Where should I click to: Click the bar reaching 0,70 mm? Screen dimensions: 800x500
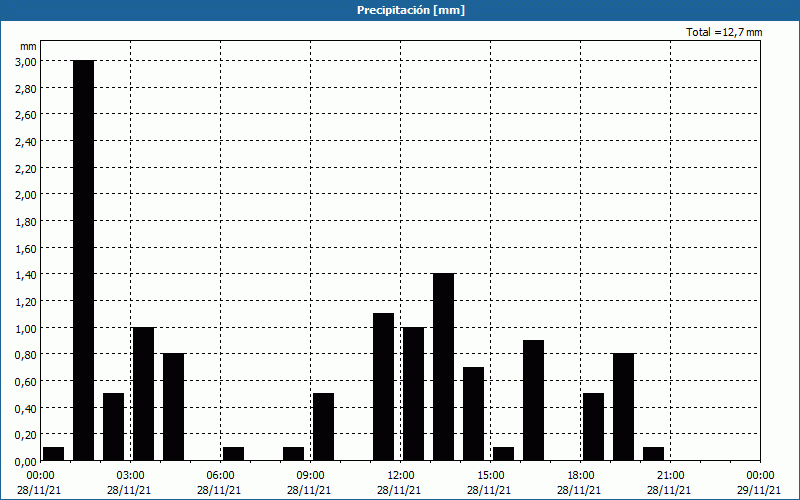point(473,414)
